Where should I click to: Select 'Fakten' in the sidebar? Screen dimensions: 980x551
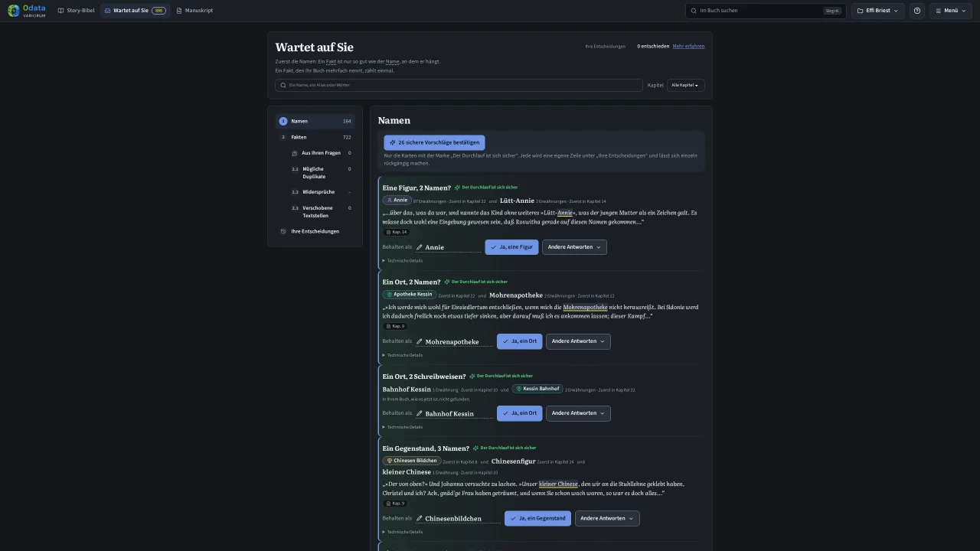315,137
